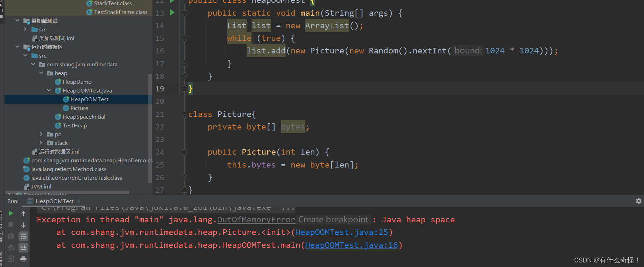Click stack package folder icon
644x267 pixels.
pos(50,143)
